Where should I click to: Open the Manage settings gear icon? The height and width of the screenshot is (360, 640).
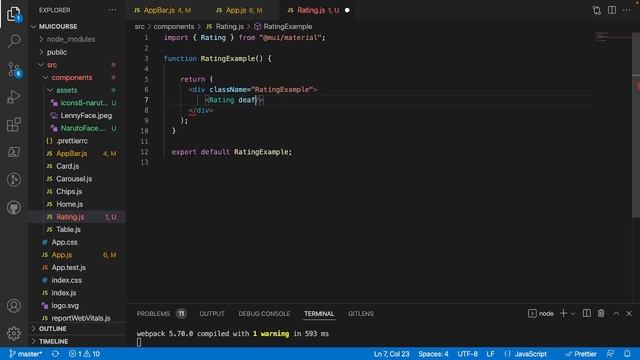14,333
